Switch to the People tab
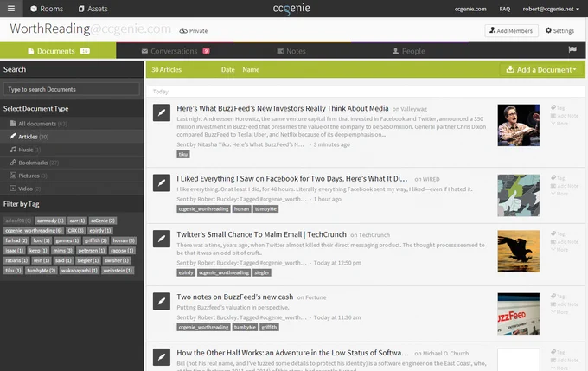The height and width of the screenshot is (371, 588). click(408, 51)
